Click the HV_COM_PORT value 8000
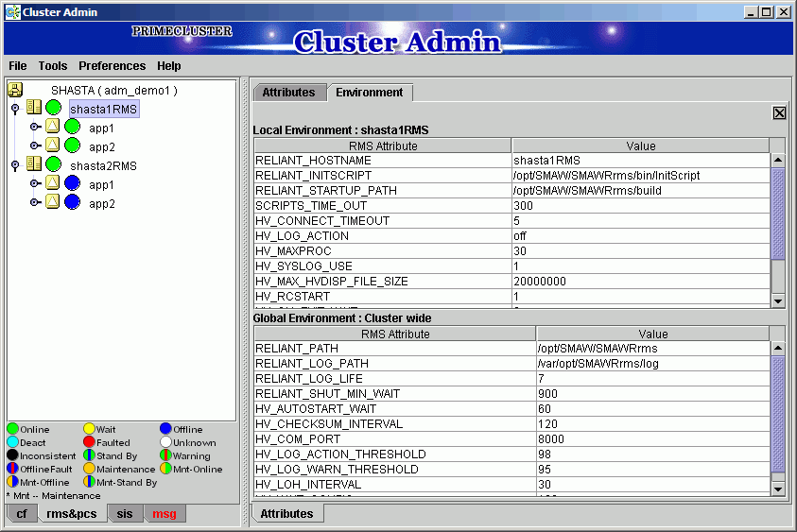Viewport: 797px width, 532px height. pyautogui.click(x=653, y=439)
